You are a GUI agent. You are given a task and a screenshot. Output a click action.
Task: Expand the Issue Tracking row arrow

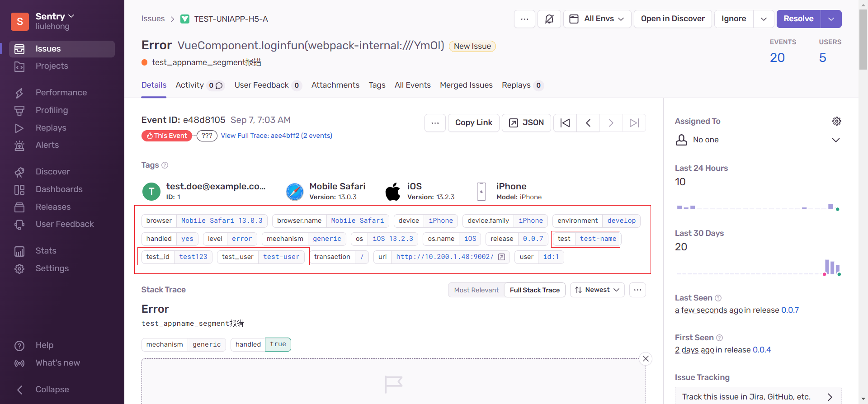[830, 397]
